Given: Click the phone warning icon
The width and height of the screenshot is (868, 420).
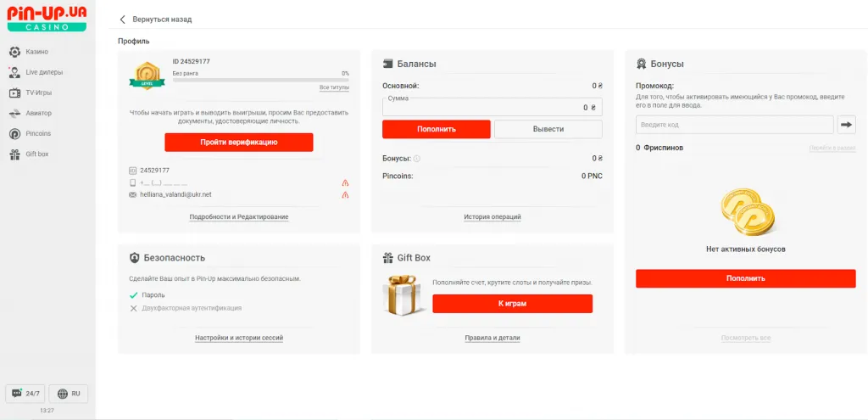Looking at the screenshot, I should tap(346, 183).
